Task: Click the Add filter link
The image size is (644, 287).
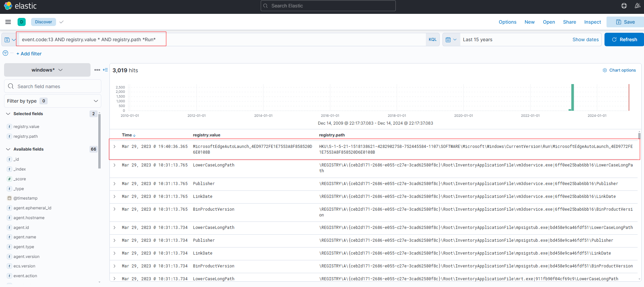Action: click(29, 54)
